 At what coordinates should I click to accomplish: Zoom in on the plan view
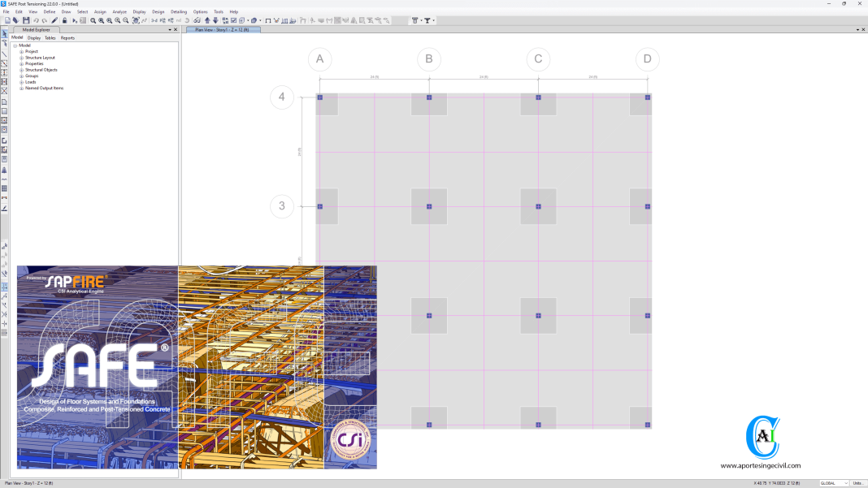pyautogui.click(x=117, y=22)
